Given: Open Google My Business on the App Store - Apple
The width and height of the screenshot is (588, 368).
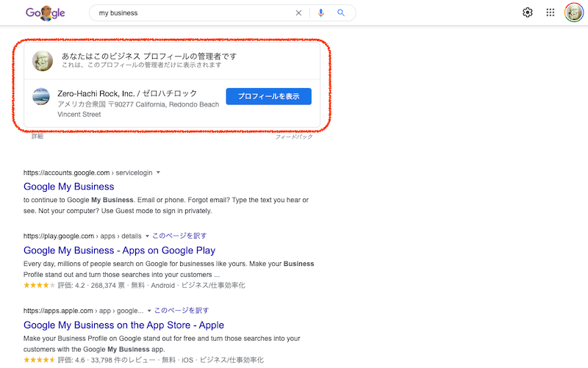Looking at the screenshot, I should click(x=123, y=325).
